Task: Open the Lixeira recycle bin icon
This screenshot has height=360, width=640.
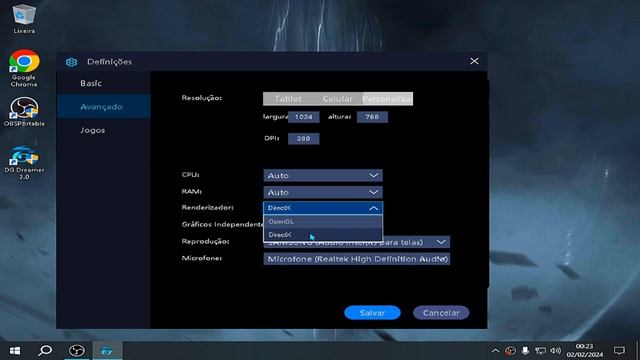Action: click(24, 19)
